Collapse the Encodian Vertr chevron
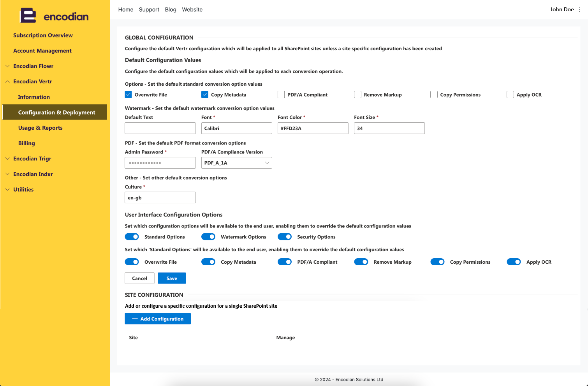This screenshot has width=588, height=386. 7,81
